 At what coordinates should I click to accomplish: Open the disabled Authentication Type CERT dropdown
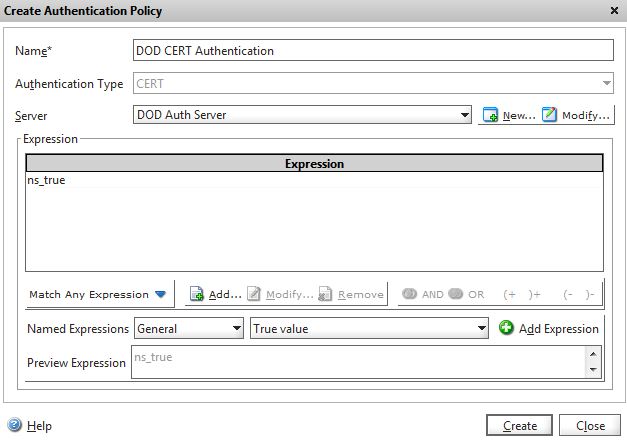tap(372, 84)
